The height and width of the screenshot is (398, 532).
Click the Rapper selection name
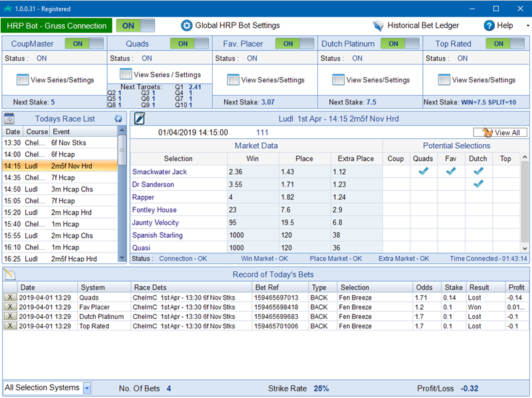coord(143,197)
